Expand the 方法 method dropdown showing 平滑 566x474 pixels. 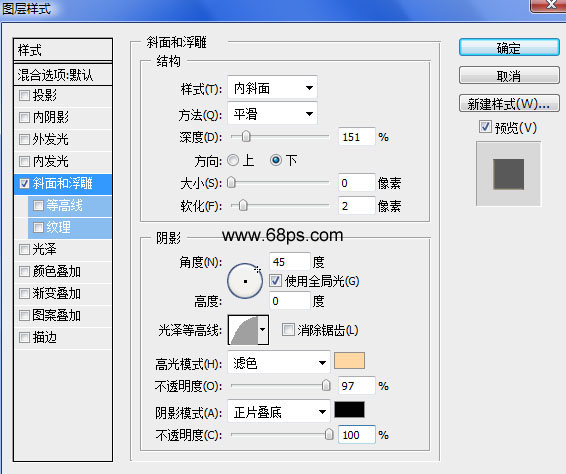pos(273,114)
